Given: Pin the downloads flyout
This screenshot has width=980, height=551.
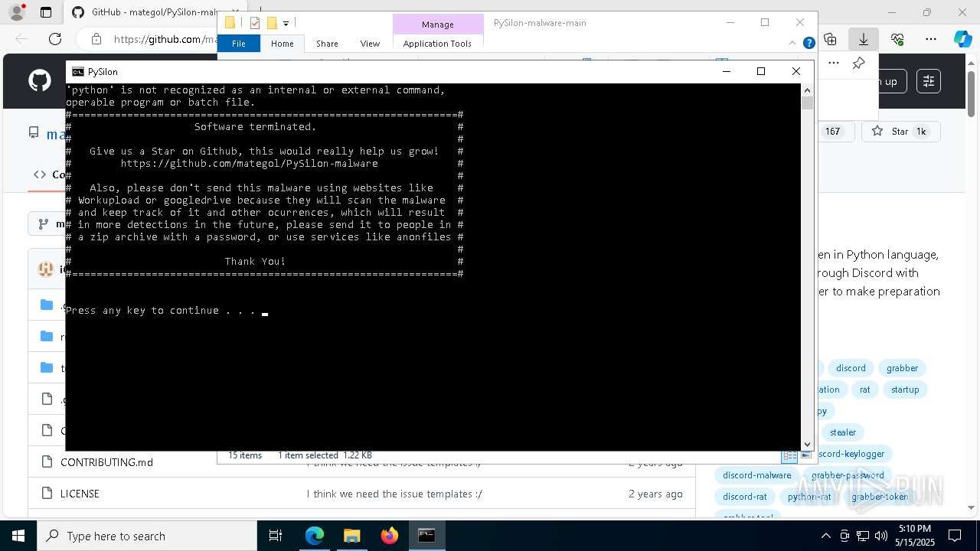Looking at the screenshot, I should pos(858,63).
